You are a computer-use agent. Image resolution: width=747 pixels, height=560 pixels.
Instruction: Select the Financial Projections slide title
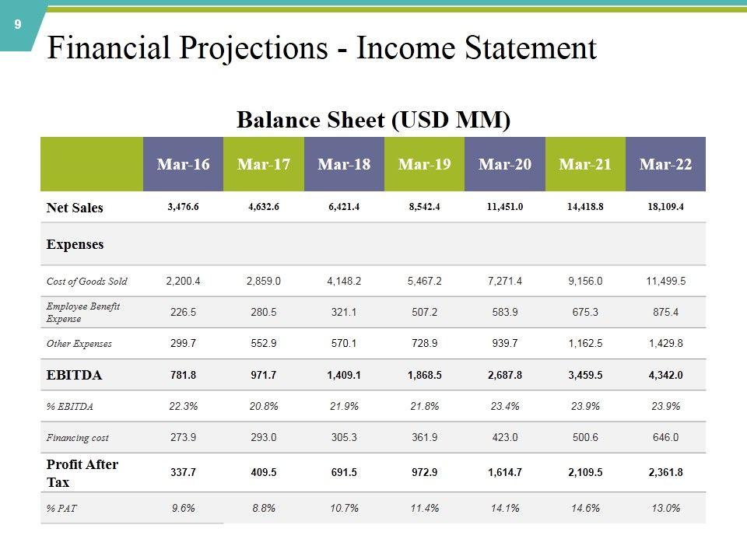point(321,48)
